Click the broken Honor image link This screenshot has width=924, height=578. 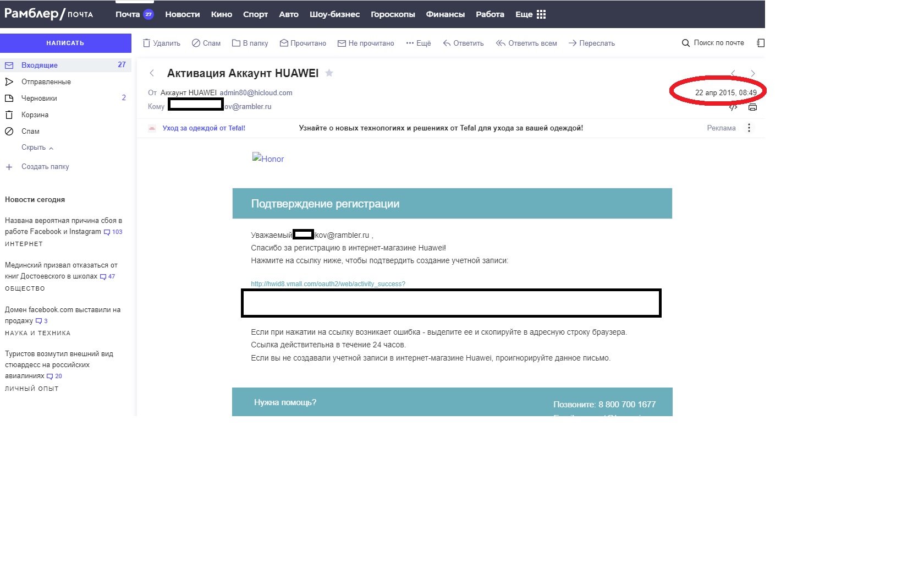(268, 158)
